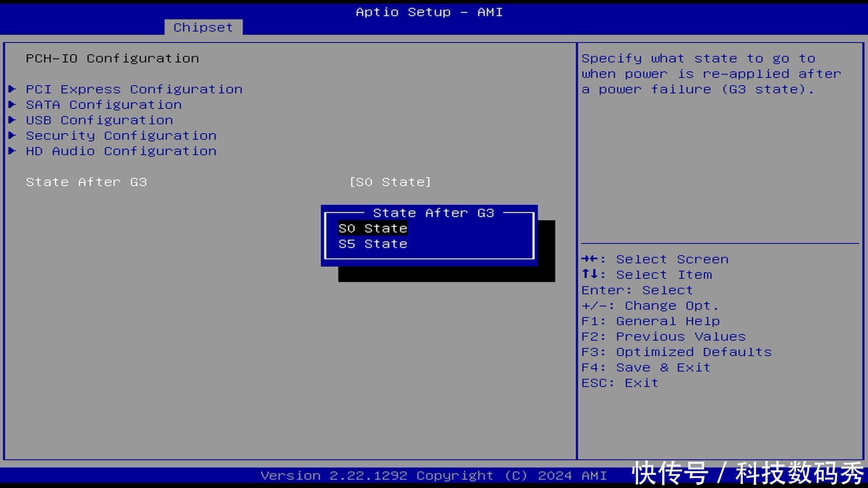
Task: Click triangle marker next to SATA Configuration
Action: coord(13,104)
